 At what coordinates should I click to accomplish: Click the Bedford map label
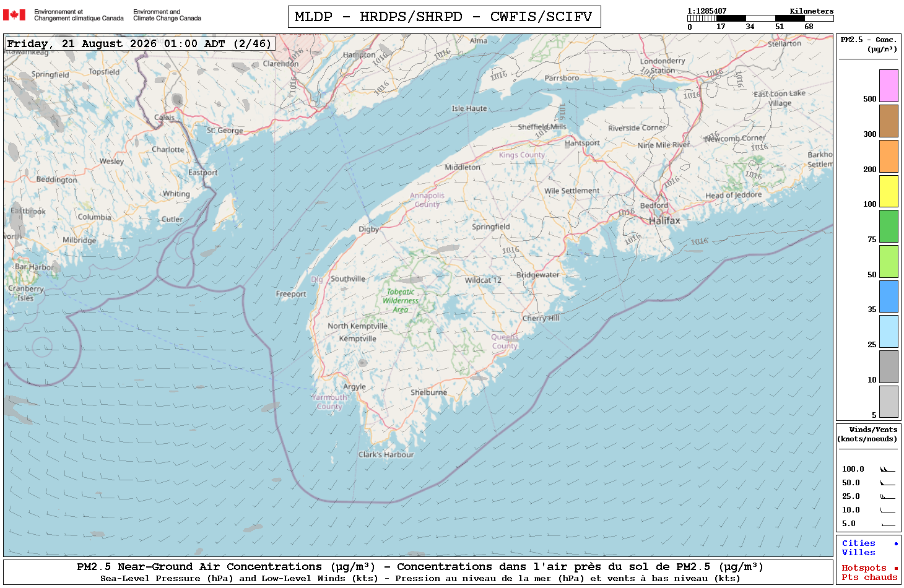click(654, 205)
